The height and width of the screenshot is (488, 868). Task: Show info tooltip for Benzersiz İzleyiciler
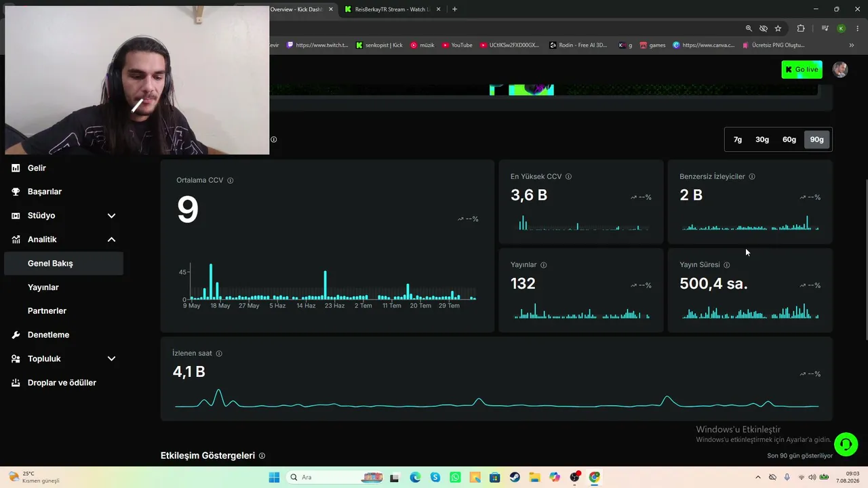(752, 177)
